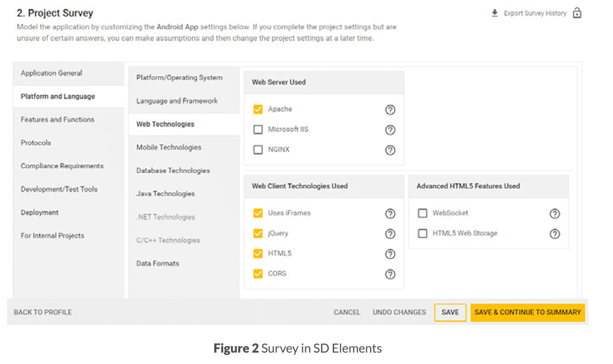
Task: Open help icon for Uses iFrames
Action: click(390, 214)
